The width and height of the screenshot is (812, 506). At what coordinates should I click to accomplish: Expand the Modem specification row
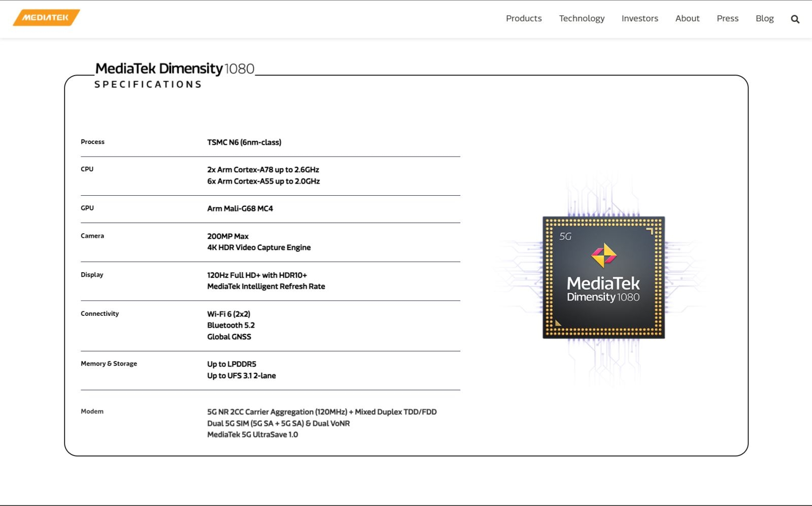92,411
